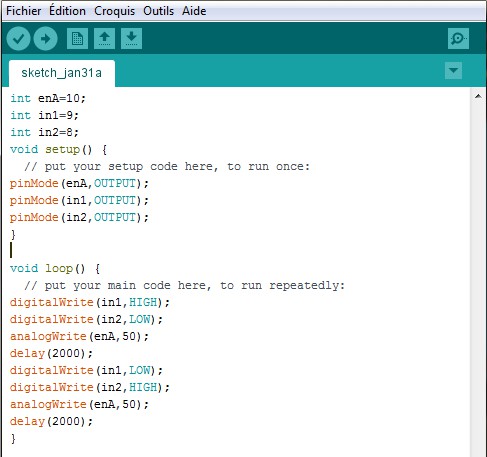Image resolution: width=487 pixels, height=457 pixels.
Task: Place cursor on the first delay(2000) line
Action: click(x=51, y=353)
